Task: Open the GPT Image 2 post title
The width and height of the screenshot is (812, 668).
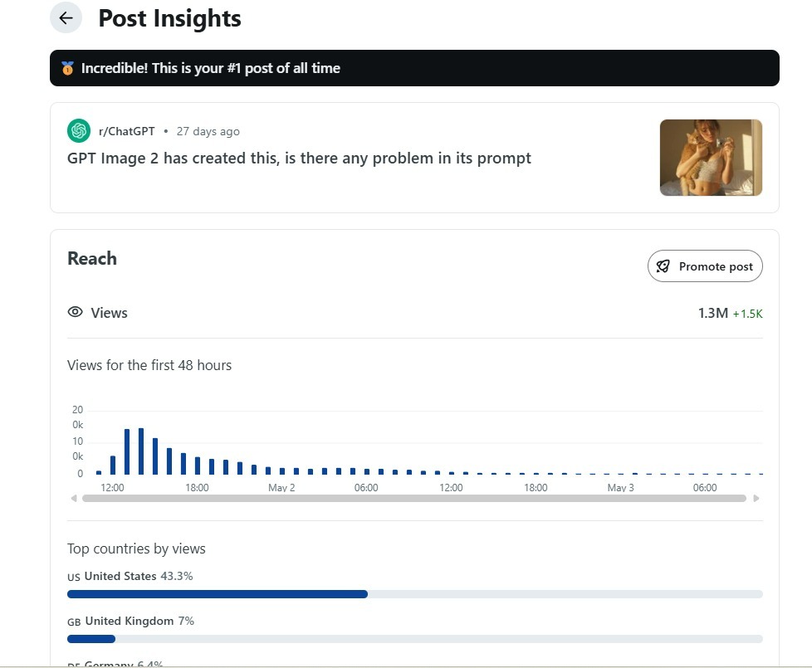Action: (299, 158)
